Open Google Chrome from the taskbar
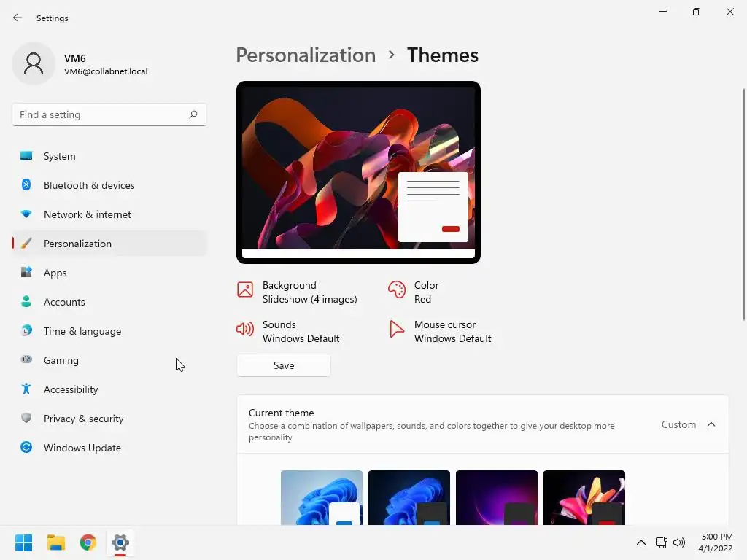 click(88, 542)
